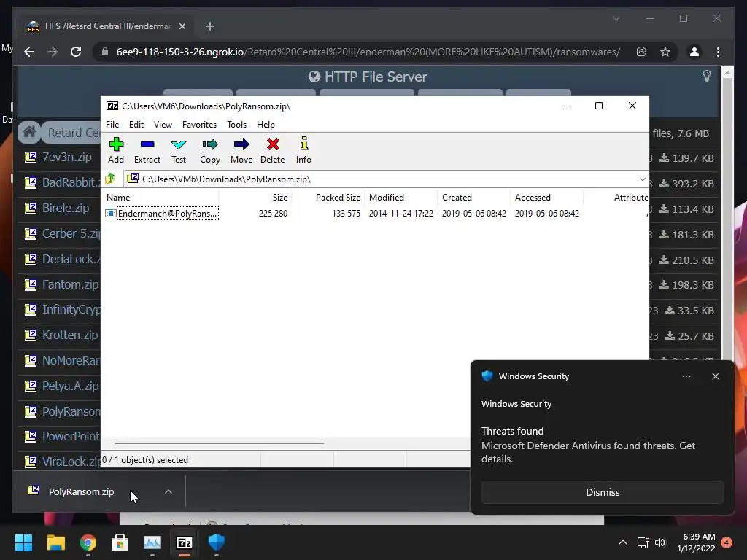
Task: Sort by the Name column header
Action: (161, 197)
